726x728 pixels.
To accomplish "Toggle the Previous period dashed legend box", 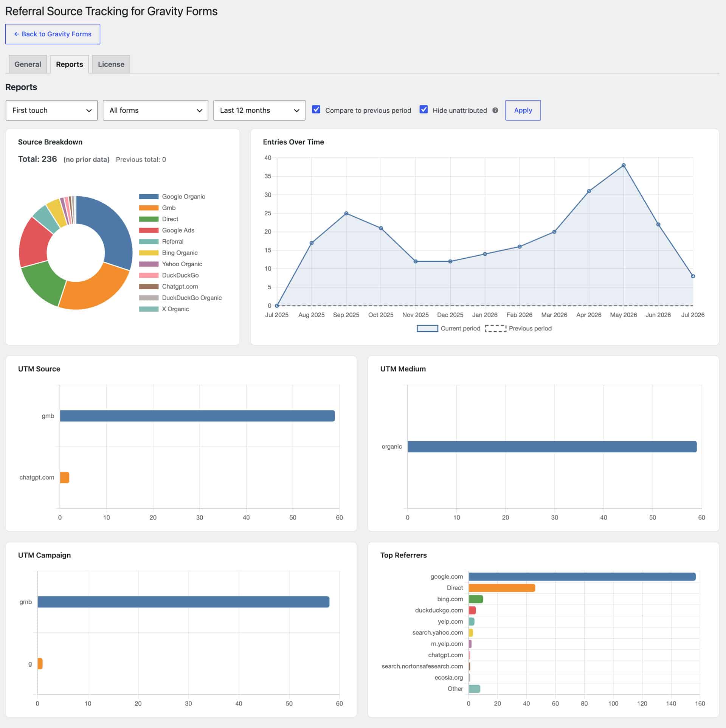I will (x=496, y=329).
